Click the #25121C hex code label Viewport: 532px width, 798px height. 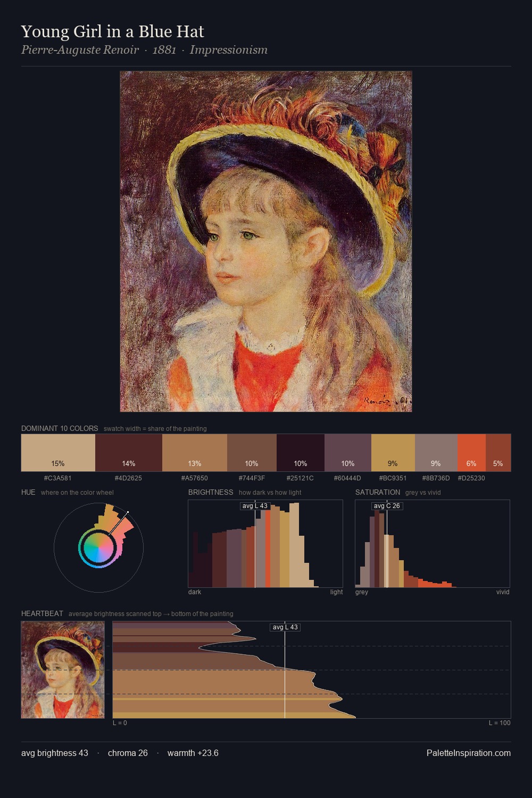[301, 478]
